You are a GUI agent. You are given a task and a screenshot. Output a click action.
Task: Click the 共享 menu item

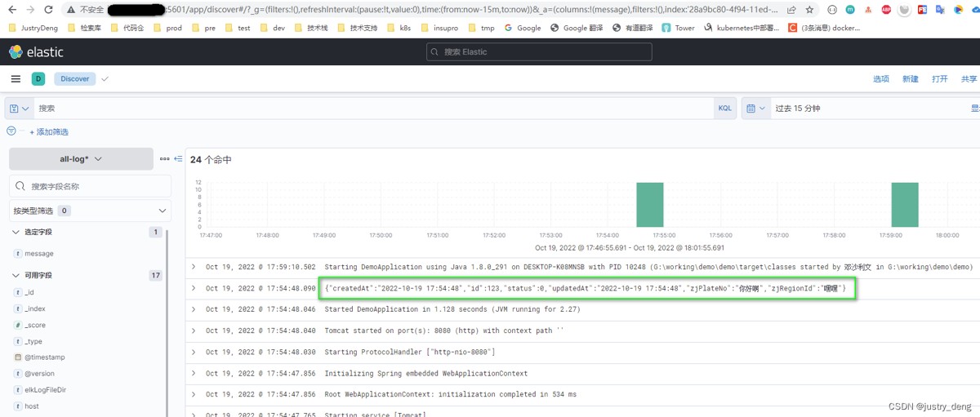coord(969,79)
